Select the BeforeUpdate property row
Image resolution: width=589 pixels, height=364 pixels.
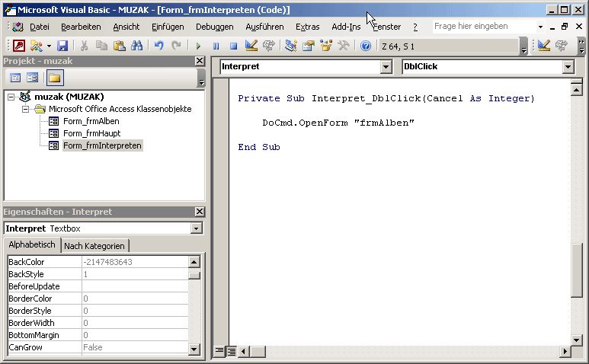pos(98,286)
